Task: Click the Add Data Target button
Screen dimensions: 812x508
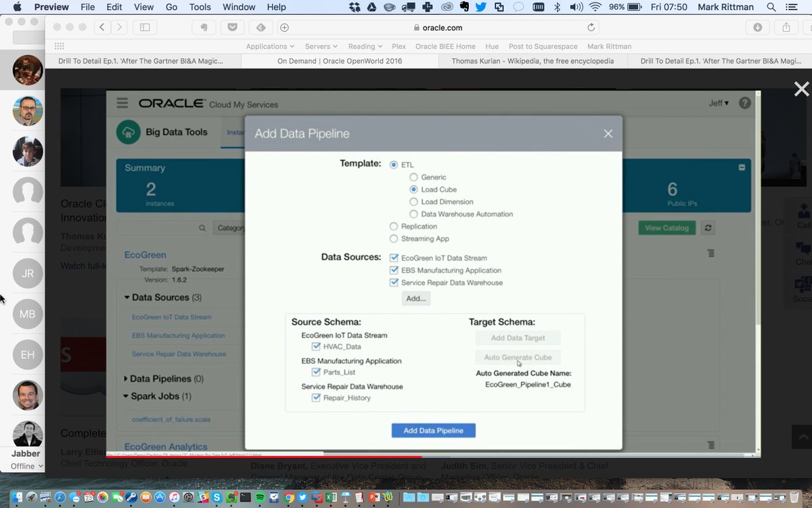Action: tap(518, 338)
